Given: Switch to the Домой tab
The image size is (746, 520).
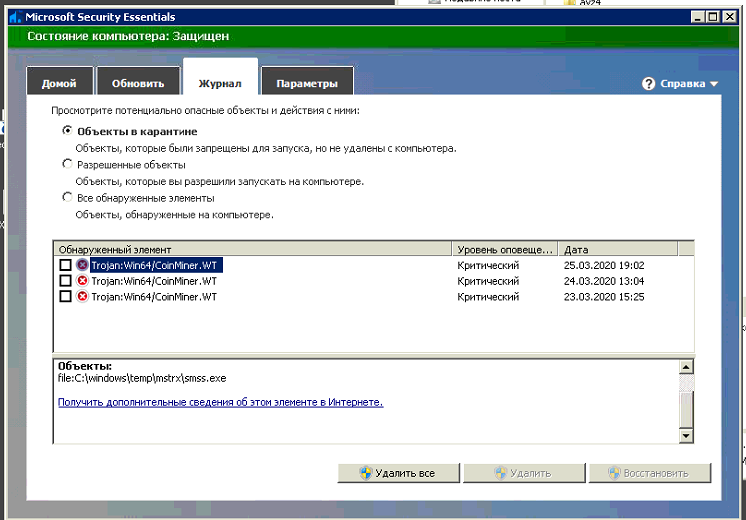Looking at the screenshot, I should [x=59, y=81].
